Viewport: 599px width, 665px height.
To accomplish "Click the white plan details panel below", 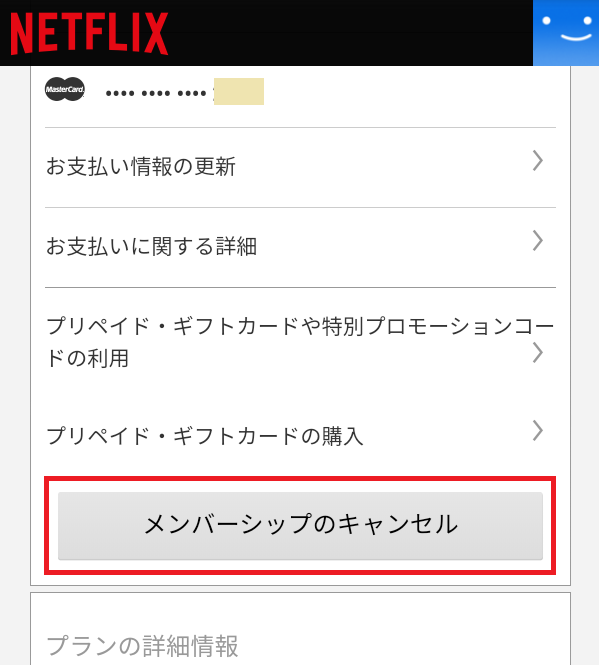I will [x=300, y=629].
